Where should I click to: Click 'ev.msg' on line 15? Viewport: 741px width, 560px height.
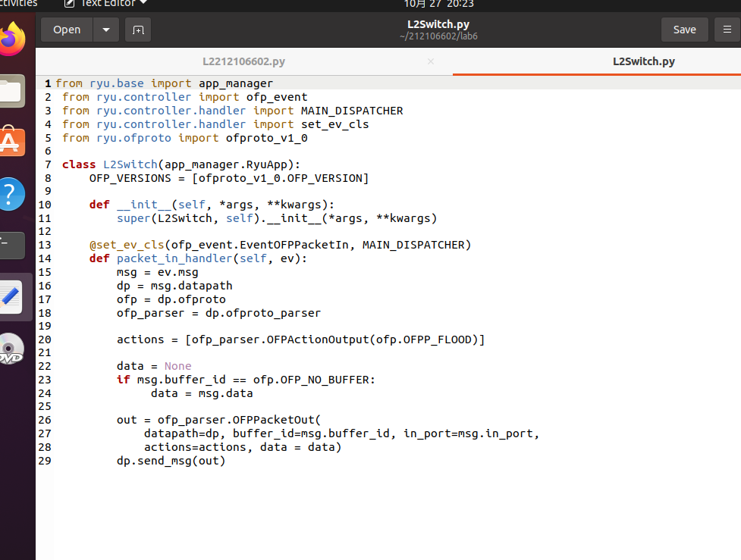coord(177,273)
